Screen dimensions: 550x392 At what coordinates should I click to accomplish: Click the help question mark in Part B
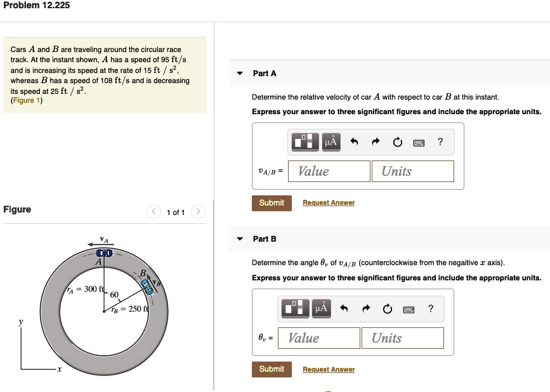click(431, 309)
